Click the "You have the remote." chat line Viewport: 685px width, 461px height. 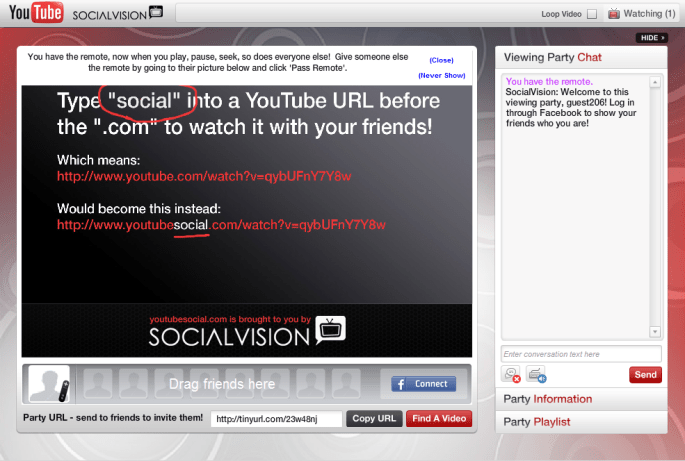click(549, 81)
